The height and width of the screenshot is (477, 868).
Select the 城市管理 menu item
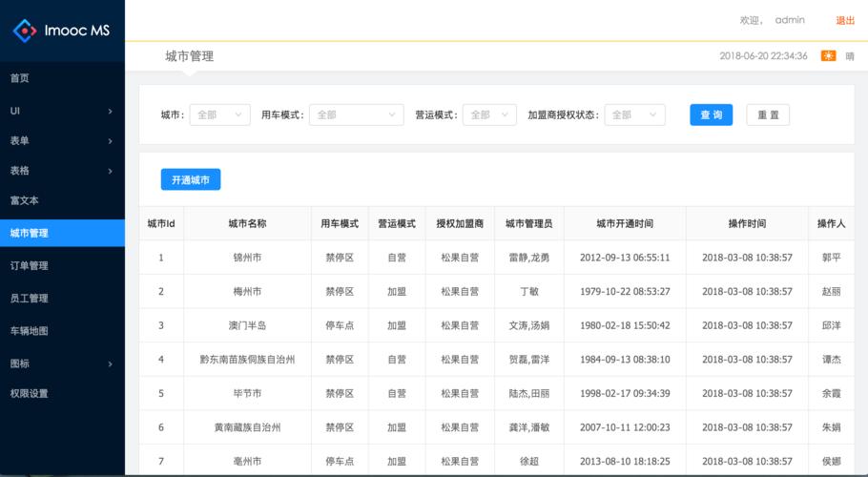click(x=63, y=233)
